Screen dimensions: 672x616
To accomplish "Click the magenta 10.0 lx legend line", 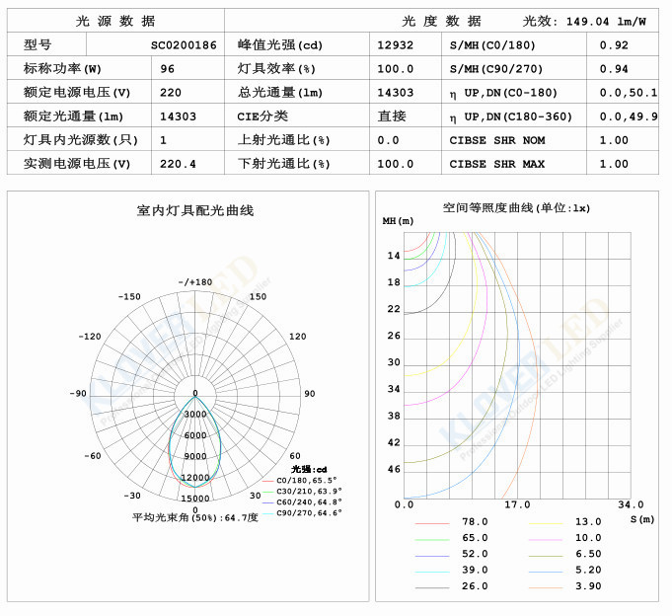I will pyautogui.click(x=546, y=539).
